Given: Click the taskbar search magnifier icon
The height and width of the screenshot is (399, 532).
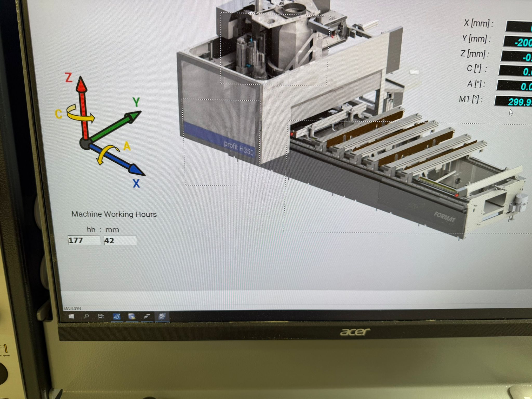Looking at the screenshot, I should tap(86, 316).
